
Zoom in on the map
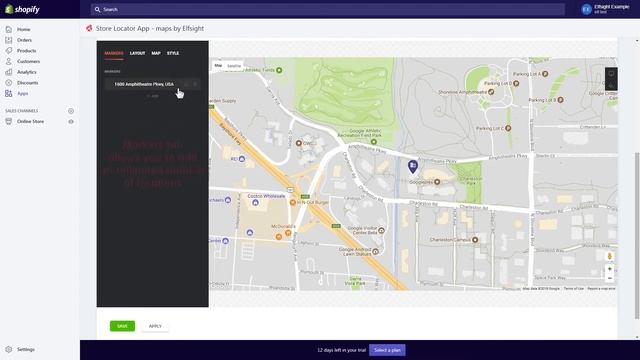pyautogui.click(x=609, y=269)
